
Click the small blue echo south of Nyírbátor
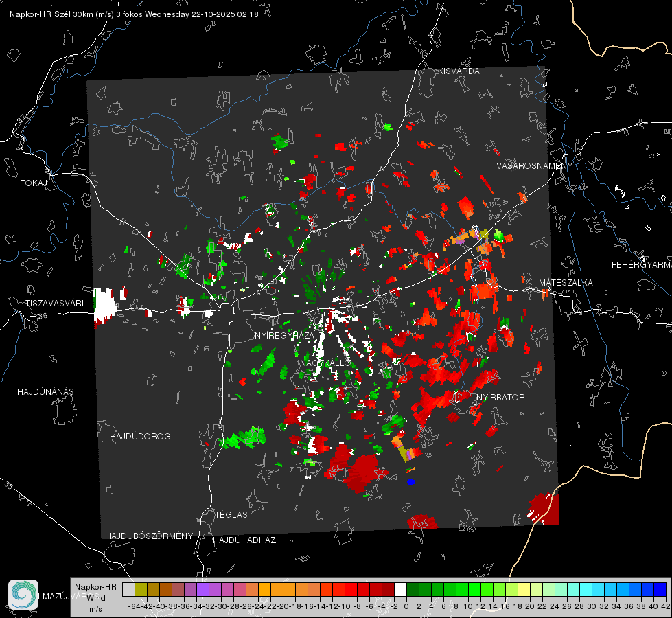point(410,481)
